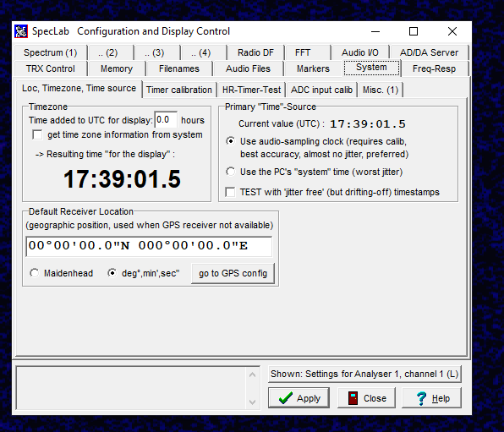Minimize the SpecLab configuration window
This screenshot has width=504, height=432.
click(375, 31)
